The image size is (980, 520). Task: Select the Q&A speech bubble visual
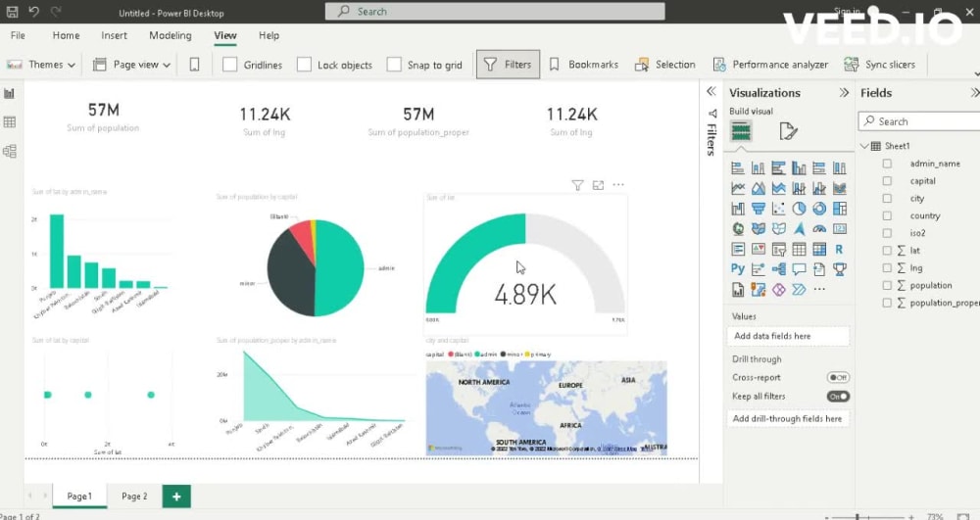799,269
